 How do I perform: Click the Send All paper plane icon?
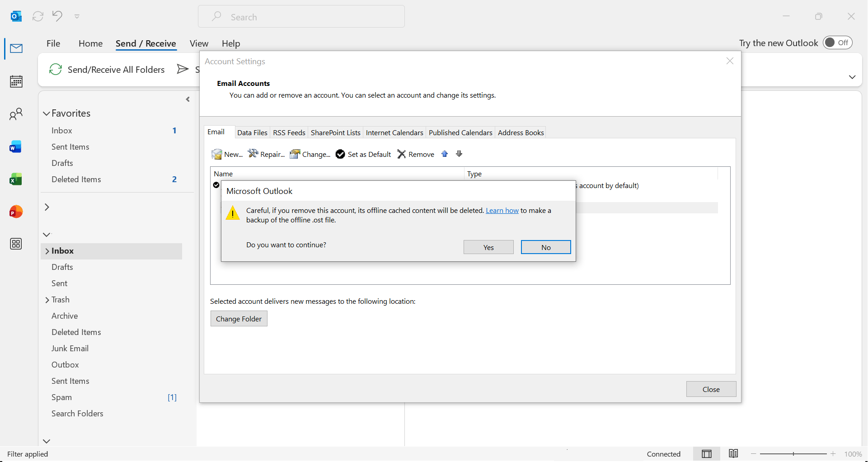click(183, 69)
